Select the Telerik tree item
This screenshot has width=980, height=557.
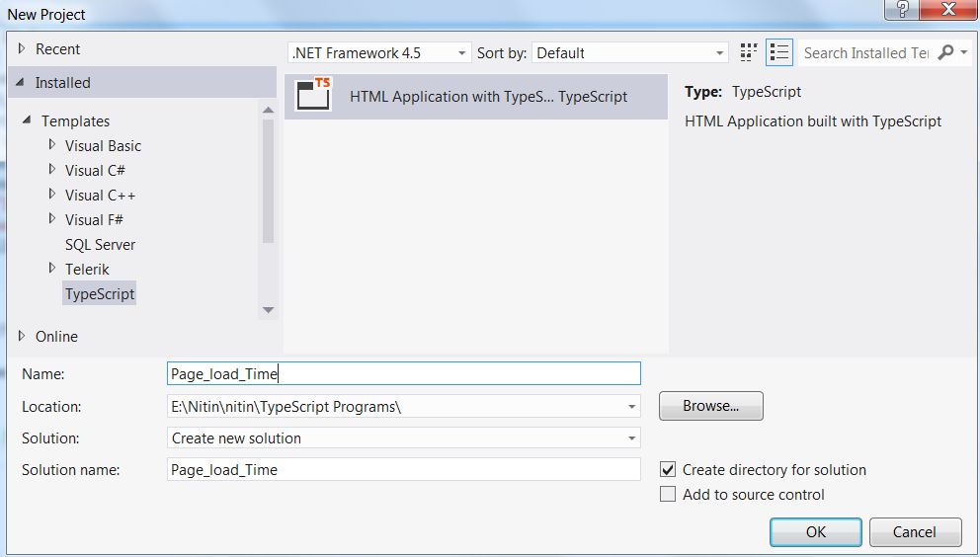click(87, 269)
